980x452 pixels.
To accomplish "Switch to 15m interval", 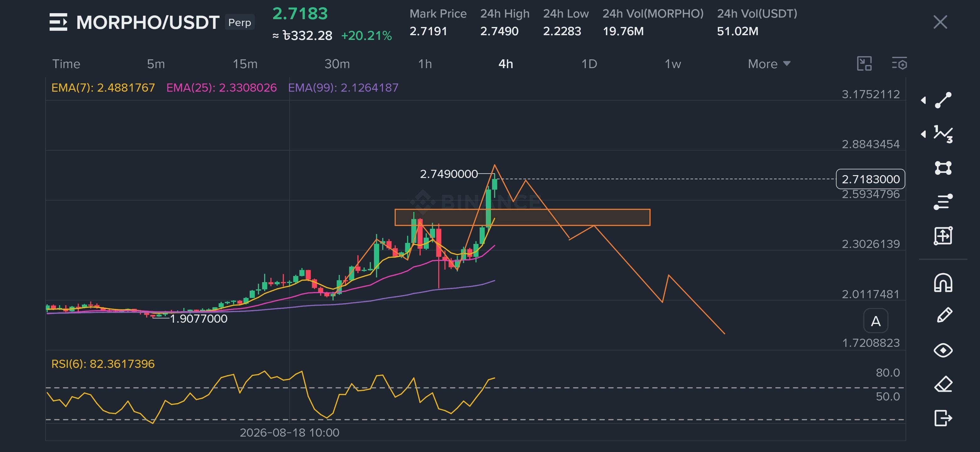I will tap(245, 64).
